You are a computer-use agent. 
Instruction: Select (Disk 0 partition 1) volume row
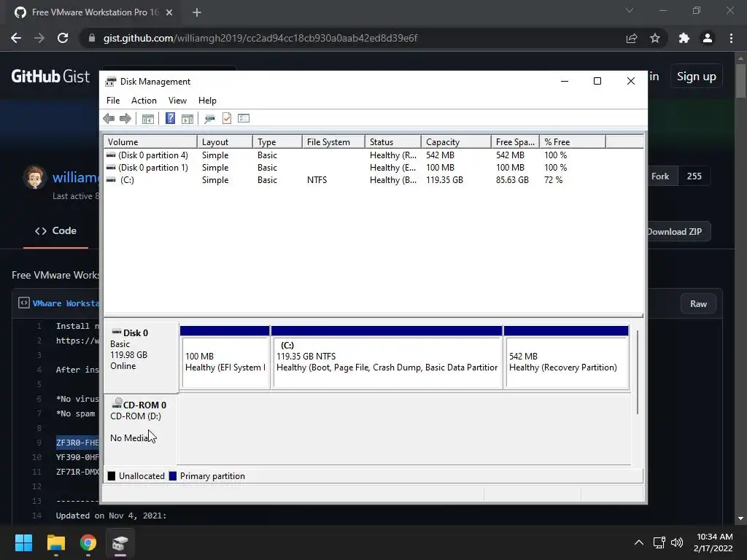pyautogui.click(x=373, y=168)
